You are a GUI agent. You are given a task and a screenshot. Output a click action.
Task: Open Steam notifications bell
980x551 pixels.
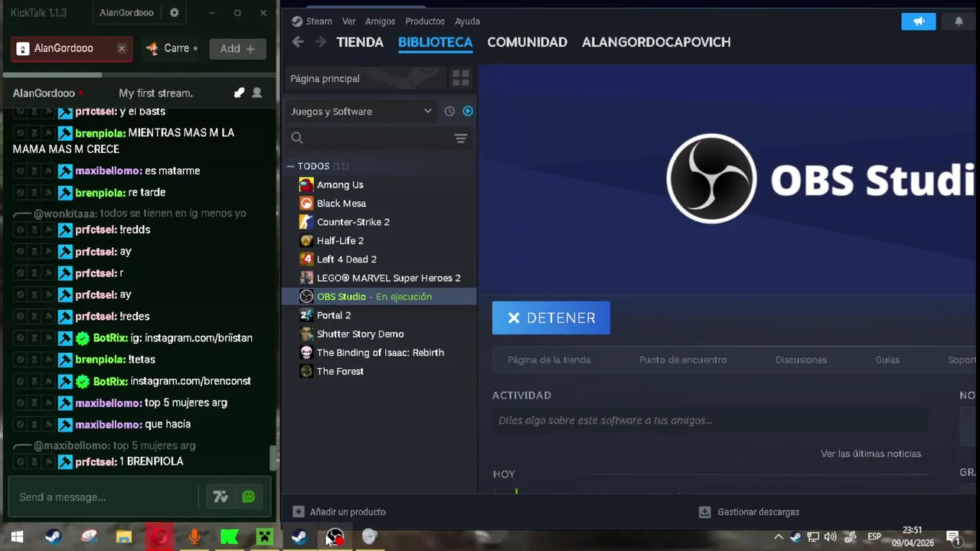959,21
